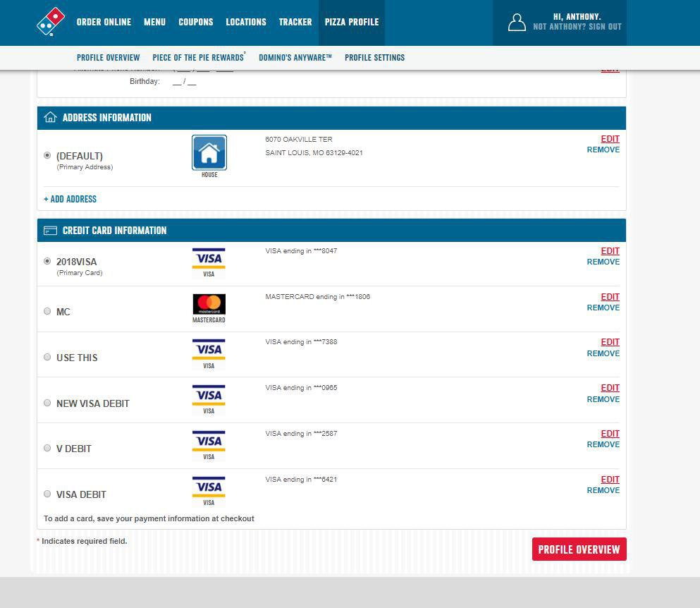The height and width of the screenshot is (608, 700).
Task: Click the Visa logo for 2018VISA card
Action: coord(209,259)
